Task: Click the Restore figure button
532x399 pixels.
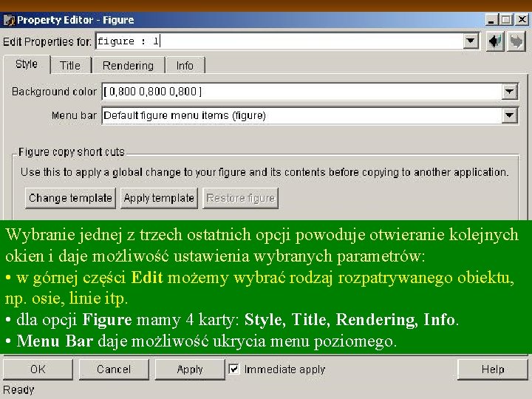Action: 240,198
